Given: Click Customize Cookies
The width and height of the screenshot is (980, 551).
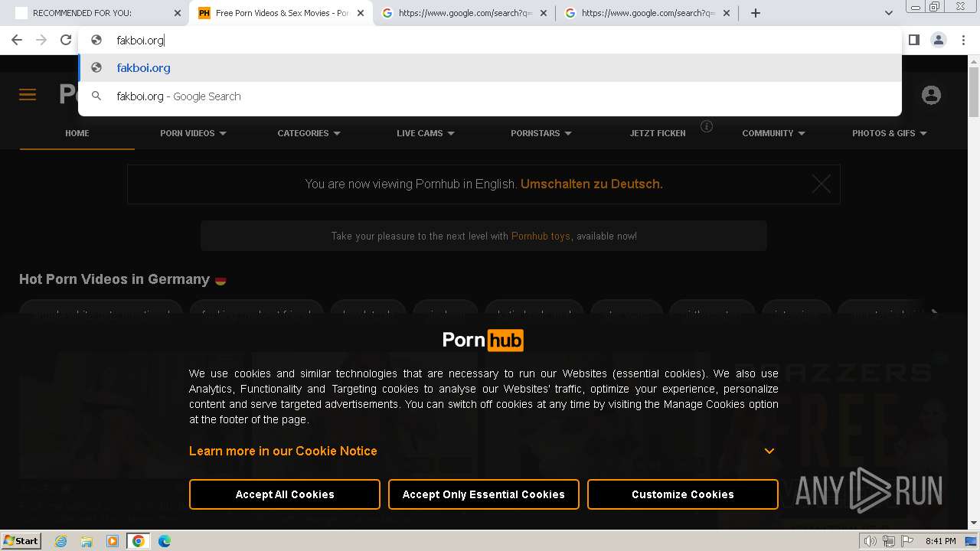Looking at the screenshot, I should click(x=683, y=494).
